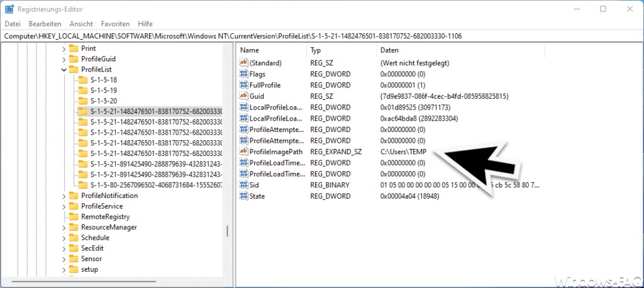Screen dimensions: 644x288
Task: Click the string icon next to ProfileImagePath
Action: (x=243, y=152)
